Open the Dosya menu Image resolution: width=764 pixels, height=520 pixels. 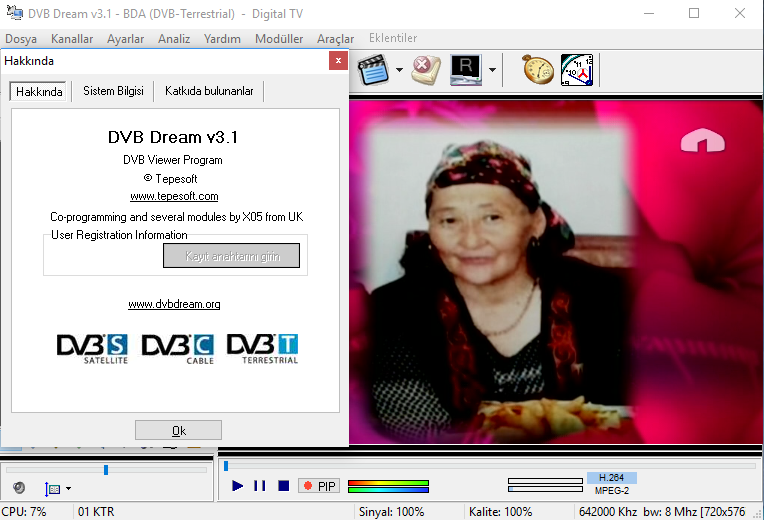pyautogui.click(x=21, y=39)
